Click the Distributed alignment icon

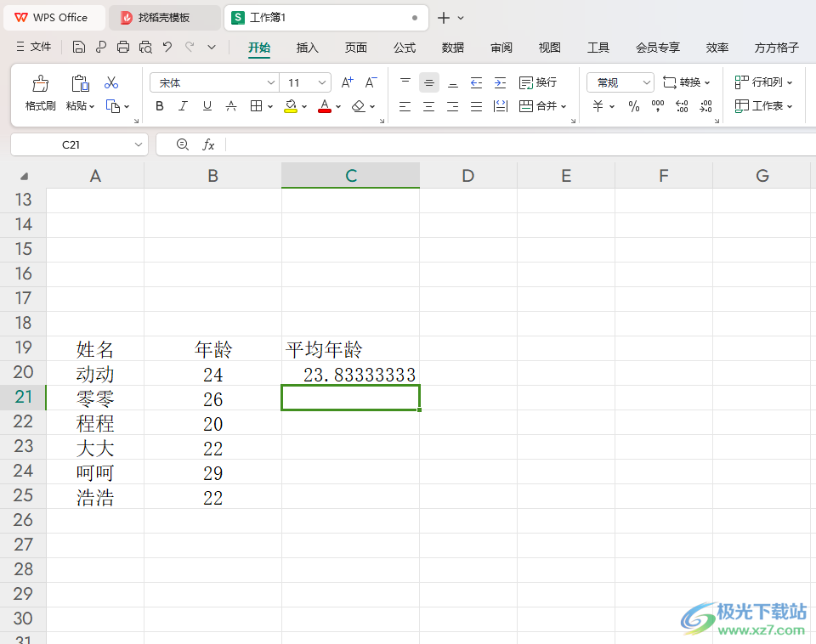[x=500, y=107]
